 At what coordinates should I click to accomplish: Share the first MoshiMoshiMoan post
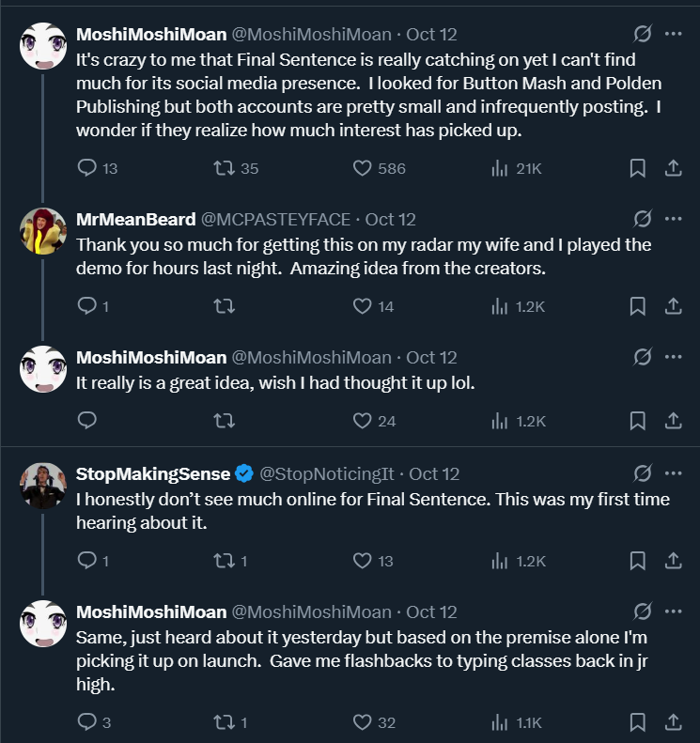coord(673,169)
